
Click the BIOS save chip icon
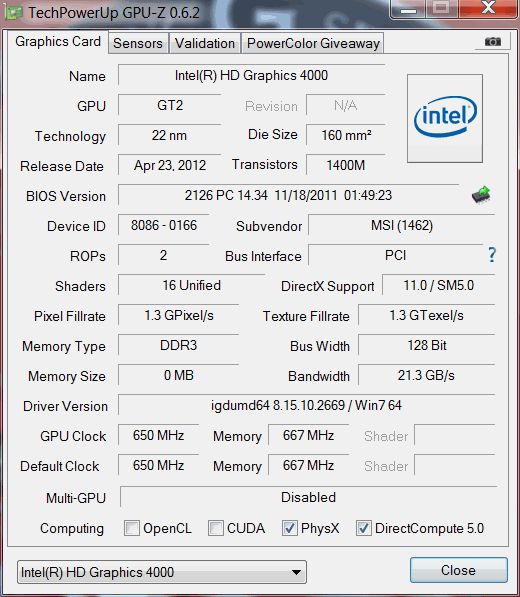coord(481,195)
